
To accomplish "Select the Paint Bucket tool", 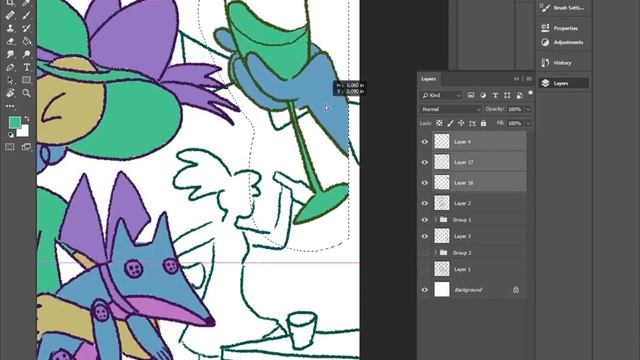I will [27, 41].
